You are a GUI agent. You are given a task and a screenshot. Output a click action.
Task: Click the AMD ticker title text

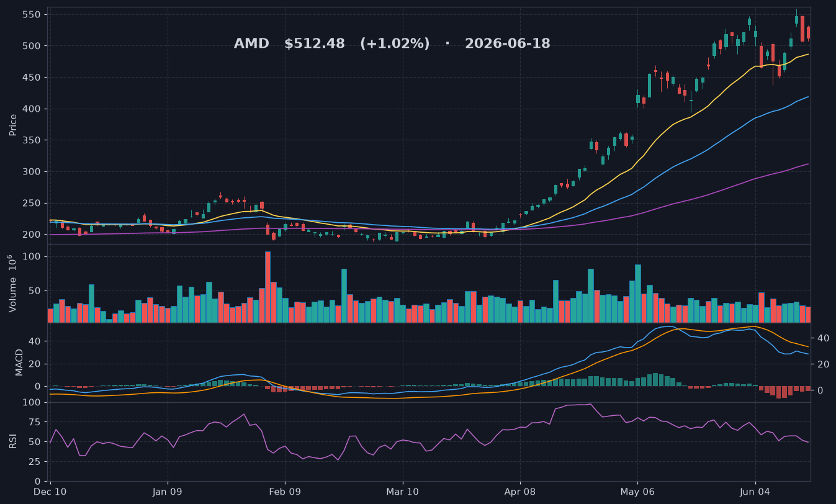click(x=251, y=44)
